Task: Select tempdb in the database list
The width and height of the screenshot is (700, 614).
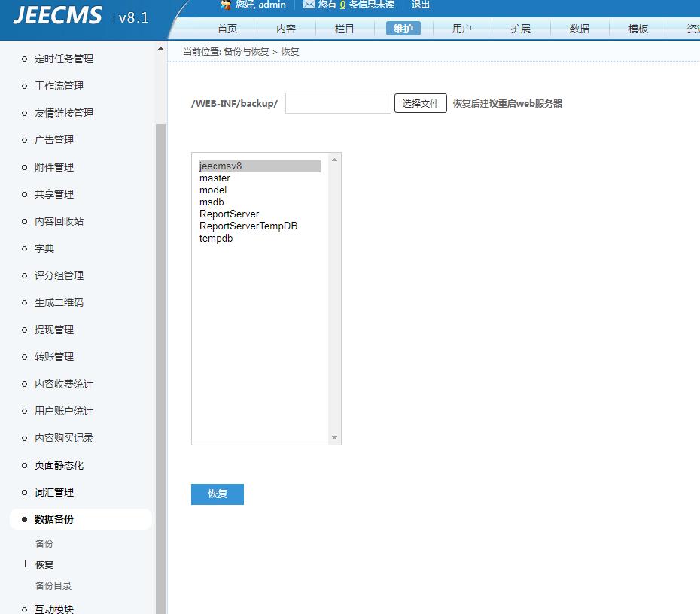Action: coord(260,239)
